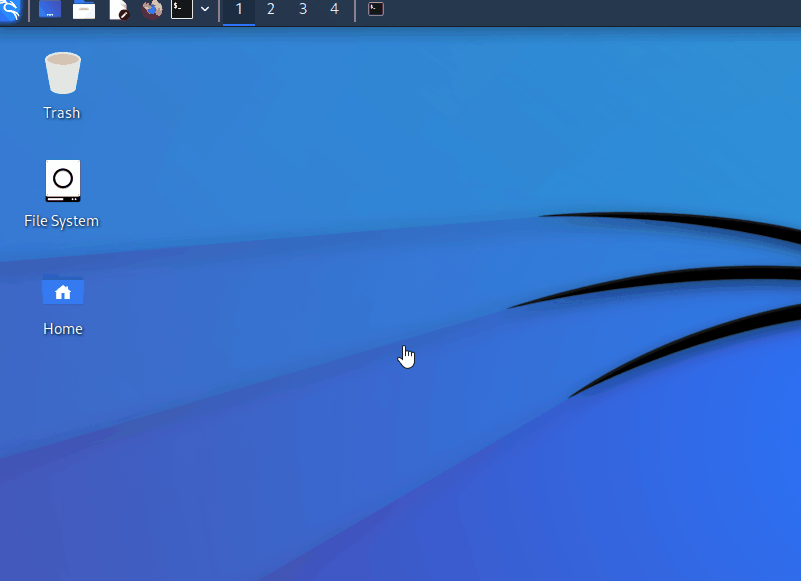Select the Trash icon on the desktop
The height and width of the screenshot is (581, 801).
62,72
